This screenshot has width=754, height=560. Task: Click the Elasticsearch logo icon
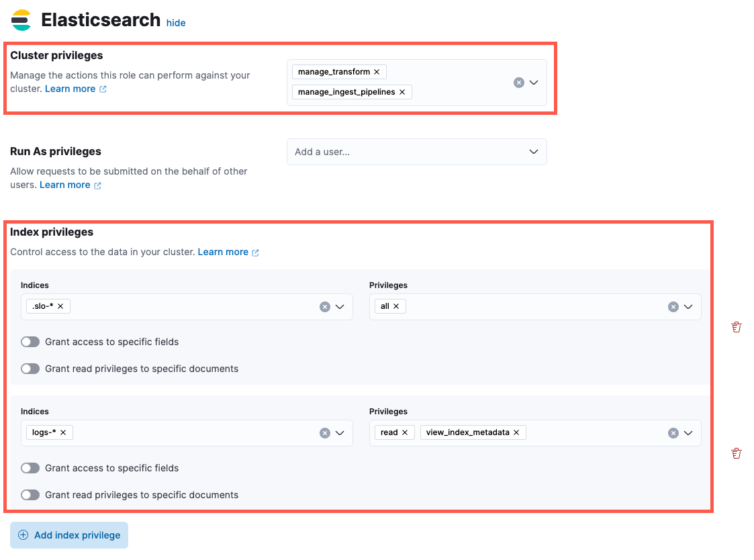[21, 19]
